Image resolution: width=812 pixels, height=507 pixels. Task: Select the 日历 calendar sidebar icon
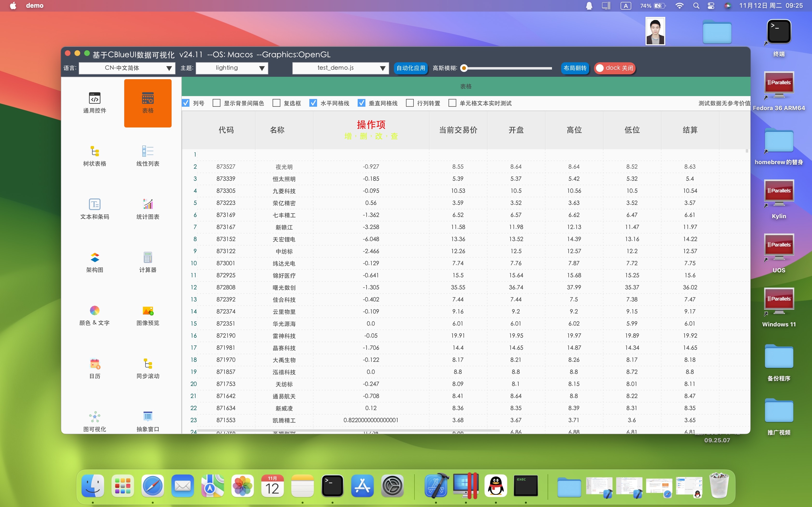point(95,364)
